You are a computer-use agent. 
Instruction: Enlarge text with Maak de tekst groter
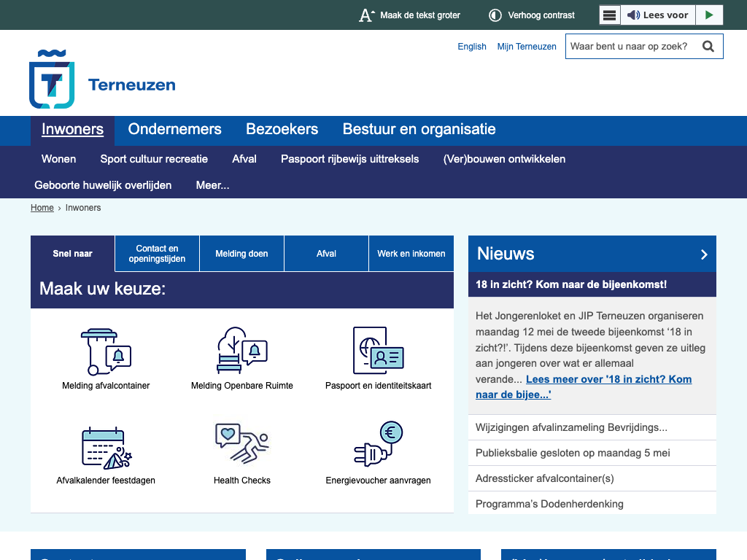[409, 15]
